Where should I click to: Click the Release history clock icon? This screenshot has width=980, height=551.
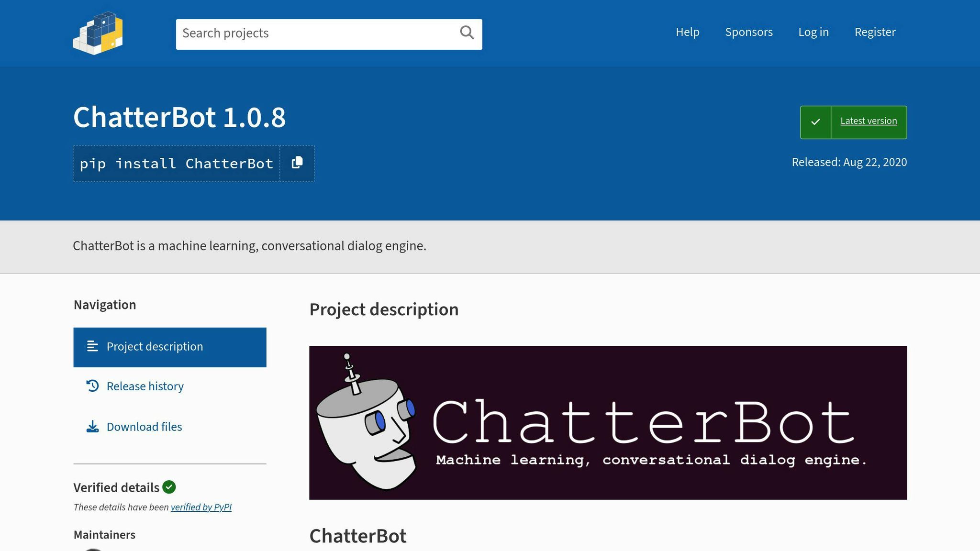click(92, 386)
